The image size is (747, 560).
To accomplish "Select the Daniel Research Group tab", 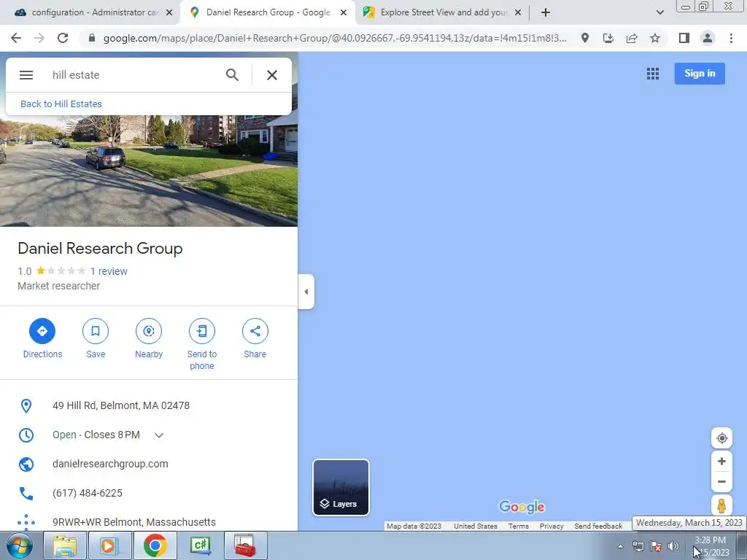I will click(x=267, y=12).
